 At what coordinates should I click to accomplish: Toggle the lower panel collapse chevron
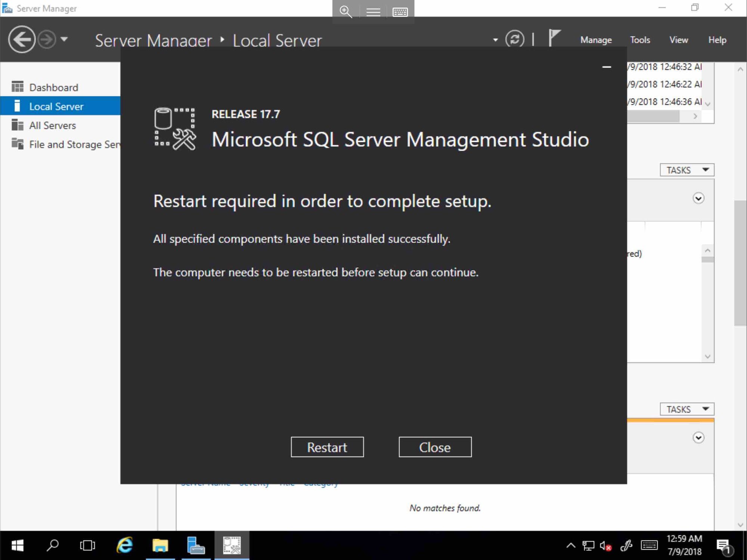coord(699,437)
